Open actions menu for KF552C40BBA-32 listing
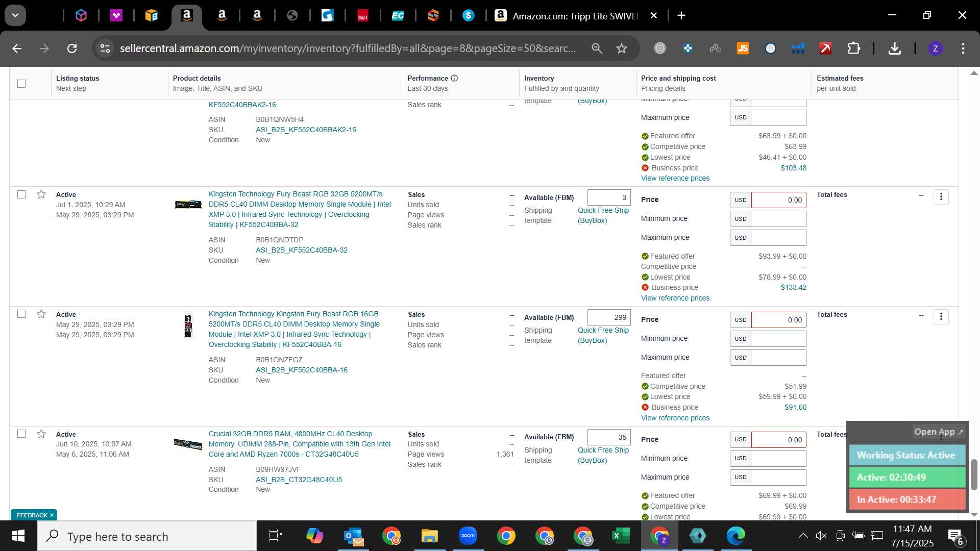Viewport: 980px width, 551px height. [941, 197]
